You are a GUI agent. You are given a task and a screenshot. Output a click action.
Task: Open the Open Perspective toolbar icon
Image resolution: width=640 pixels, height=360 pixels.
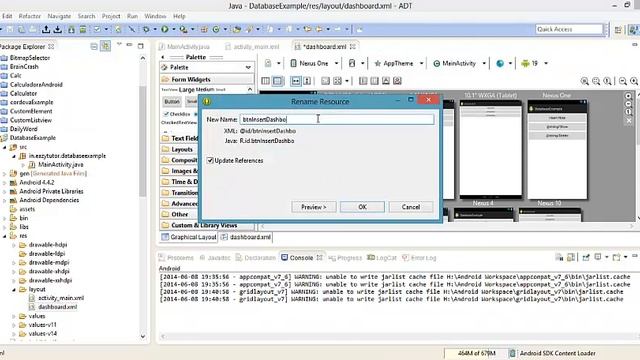click(x=618, y=29)
